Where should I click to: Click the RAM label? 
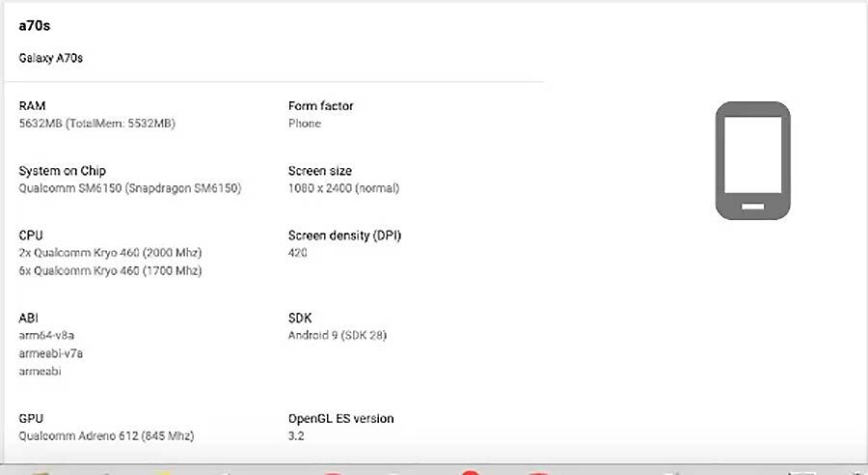coord(32,105)
